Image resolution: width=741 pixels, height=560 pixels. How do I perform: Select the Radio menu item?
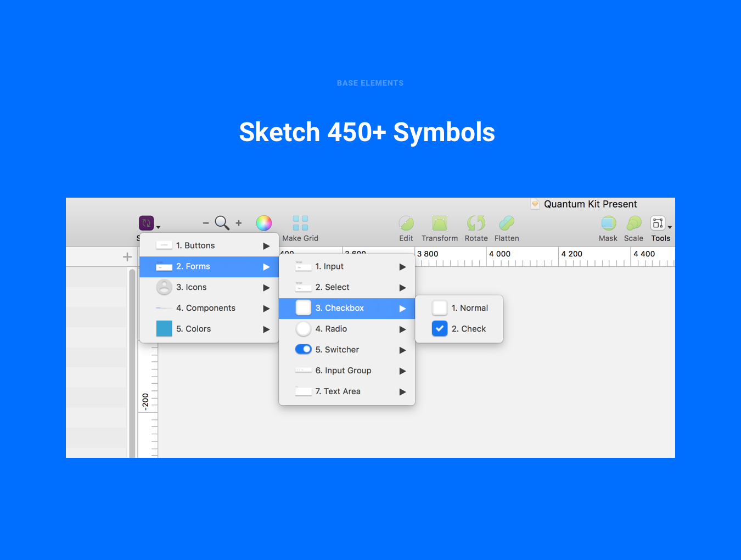(331, 329)
